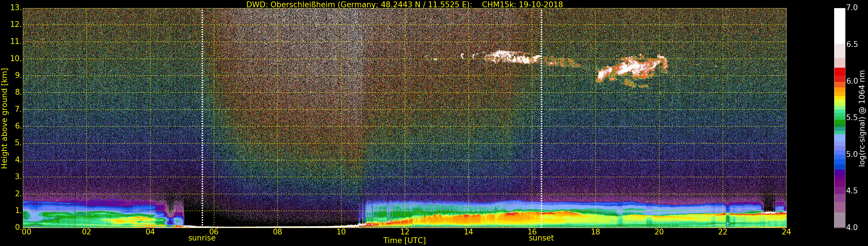Viewport: 868px width, 246px height.
Task: Click the '6.5' colorbar tick label
Action: click(x=852, y=45)
